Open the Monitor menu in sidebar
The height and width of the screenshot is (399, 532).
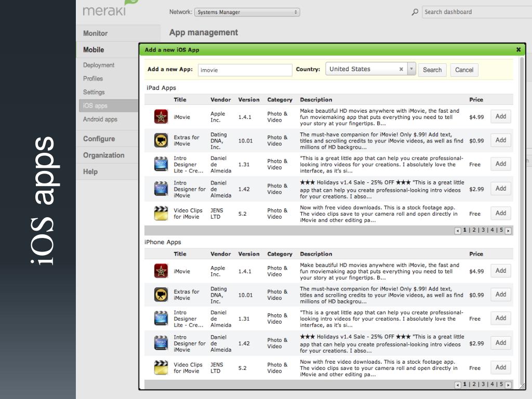pos(118,33)
